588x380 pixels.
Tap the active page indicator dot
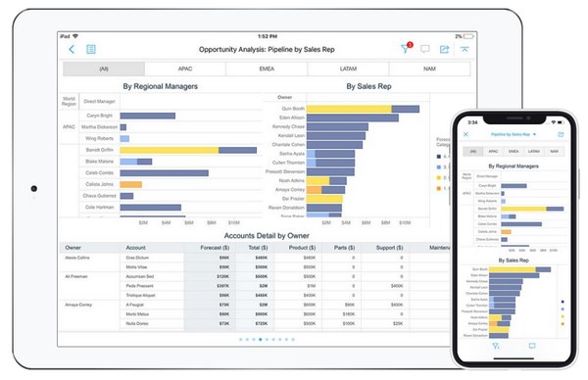[261, 339]
